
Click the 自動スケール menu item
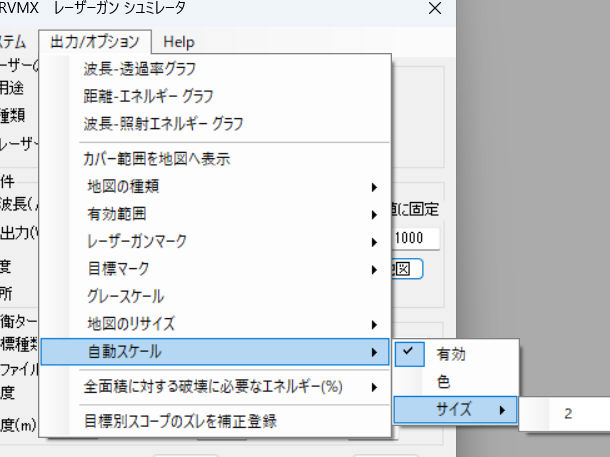(124, 352)
